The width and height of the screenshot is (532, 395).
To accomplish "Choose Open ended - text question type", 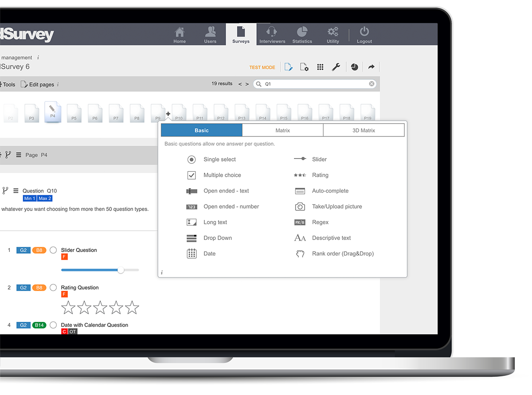I will [218, 191].
